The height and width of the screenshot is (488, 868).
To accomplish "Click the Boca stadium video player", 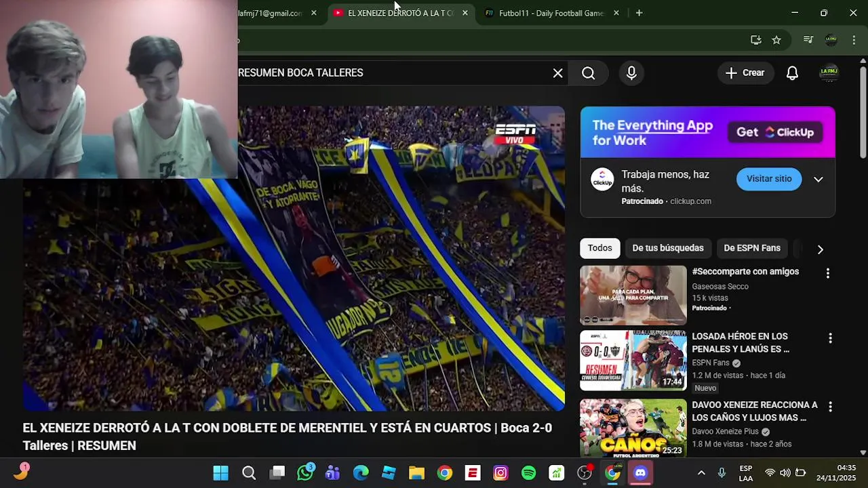I will pyautogui.click(x=294, y=258).
